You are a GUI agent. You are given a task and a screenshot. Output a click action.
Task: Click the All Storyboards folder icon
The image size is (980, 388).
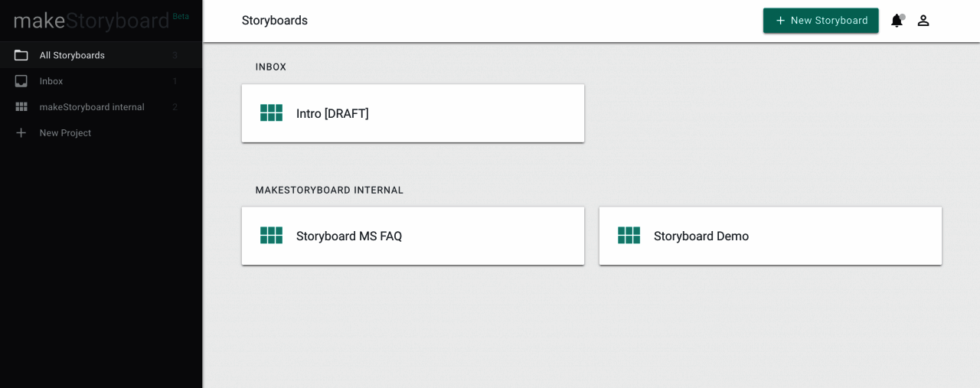click(21, 55)
